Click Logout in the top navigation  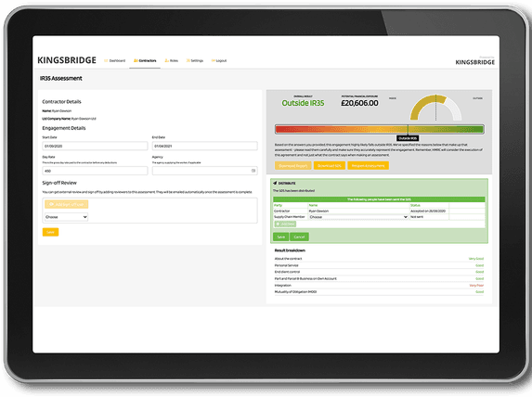click(x=219, y=60)
